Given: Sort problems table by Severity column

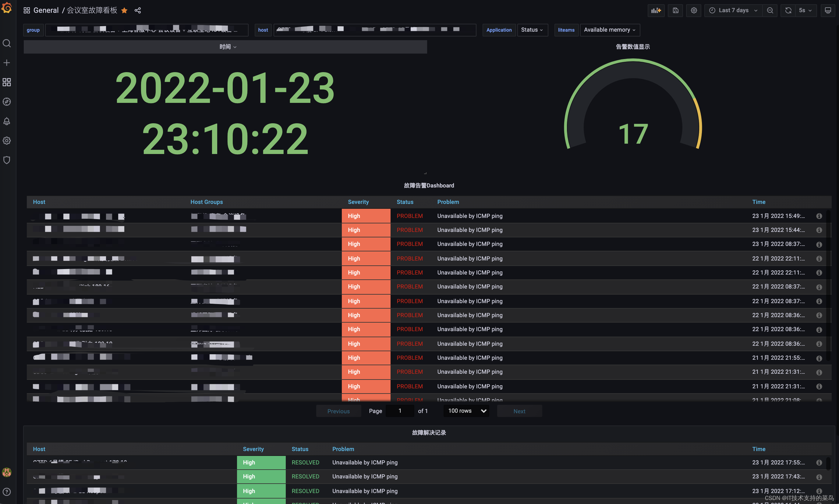Looking at the screenshot, I should pyautogui.click(x=358, y=202).
